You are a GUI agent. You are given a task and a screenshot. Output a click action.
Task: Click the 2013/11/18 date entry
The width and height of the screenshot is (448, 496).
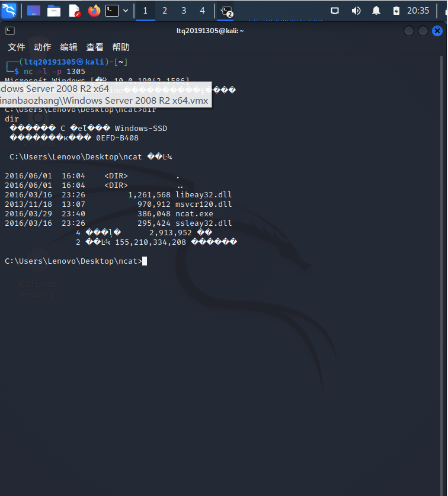[28, 204]
